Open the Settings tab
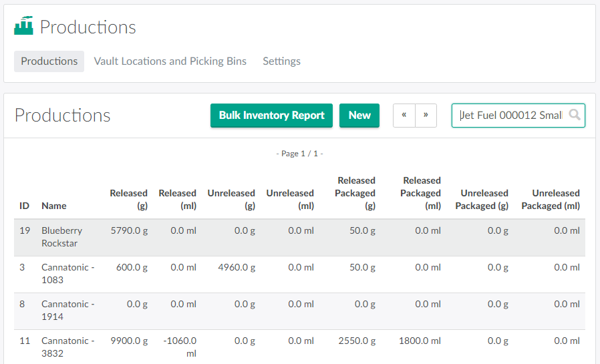This screenshot has width=600, height=364. click(281, 61)
